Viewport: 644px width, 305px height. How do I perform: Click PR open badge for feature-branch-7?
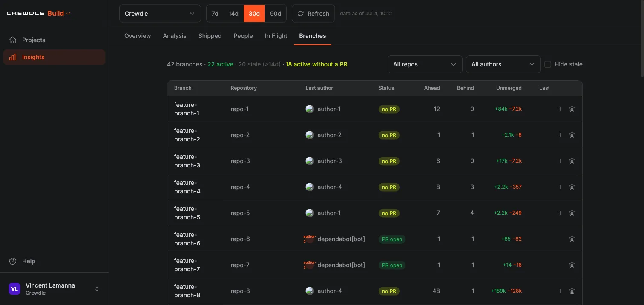(392, 265)
